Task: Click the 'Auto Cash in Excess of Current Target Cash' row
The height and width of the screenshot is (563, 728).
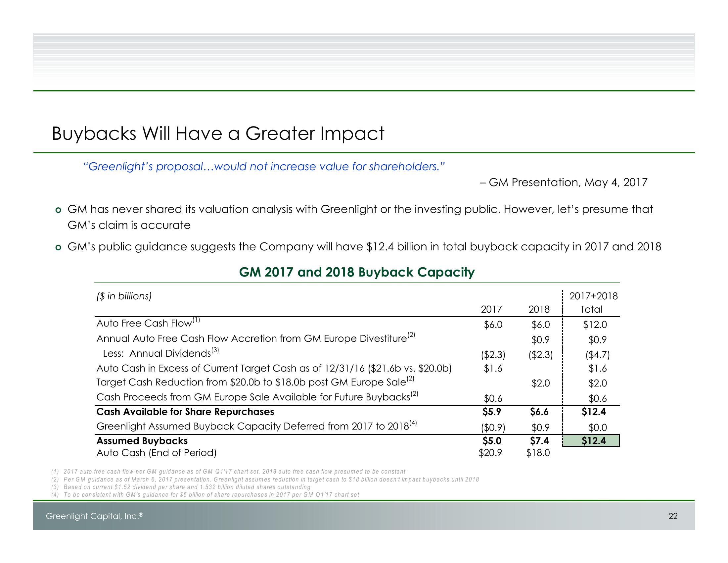Action: coord(274,368)
